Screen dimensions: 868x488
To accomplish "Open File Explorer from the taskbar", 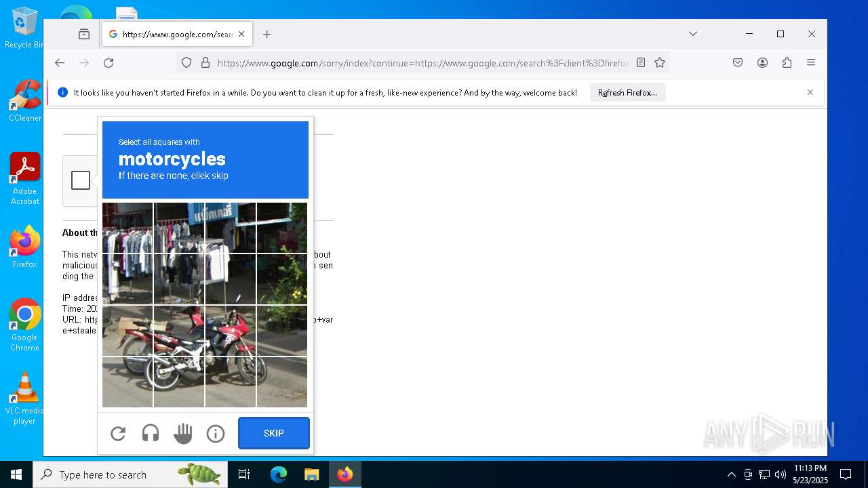I will point(311,474).
